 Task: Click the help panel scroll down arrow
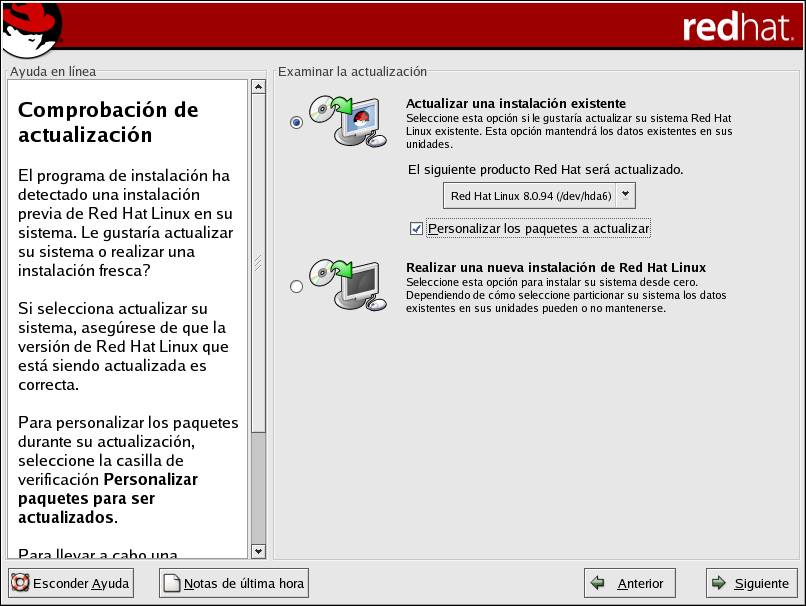259,552
